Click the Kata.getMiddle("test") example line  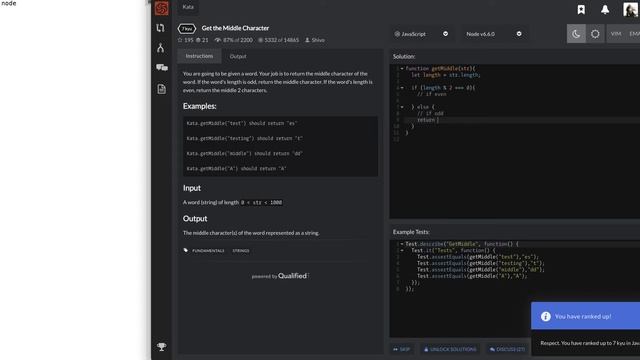click(242, 123)
